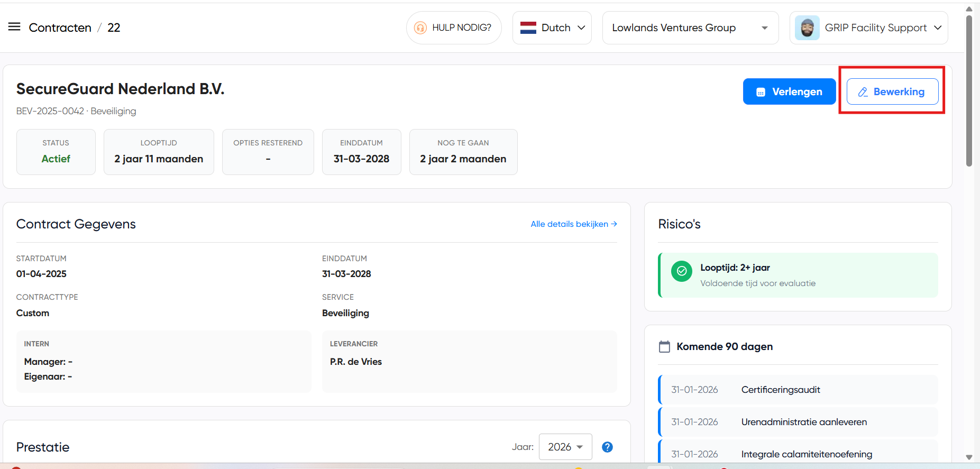Click the vertical page scrollbar
Screen dimensions: 980x469
point(969,90)
